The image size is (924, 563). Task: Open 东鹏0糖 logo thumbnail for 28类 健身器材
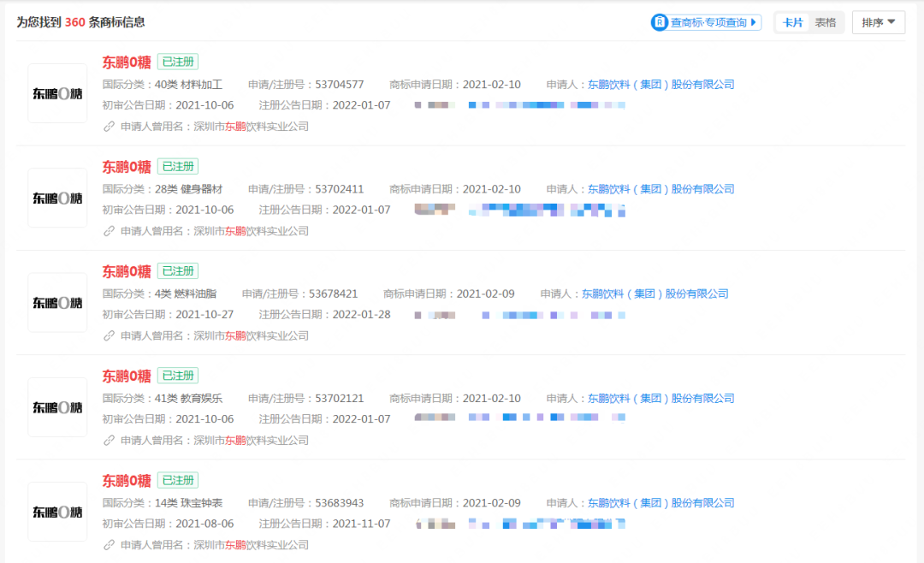(57, 198)
